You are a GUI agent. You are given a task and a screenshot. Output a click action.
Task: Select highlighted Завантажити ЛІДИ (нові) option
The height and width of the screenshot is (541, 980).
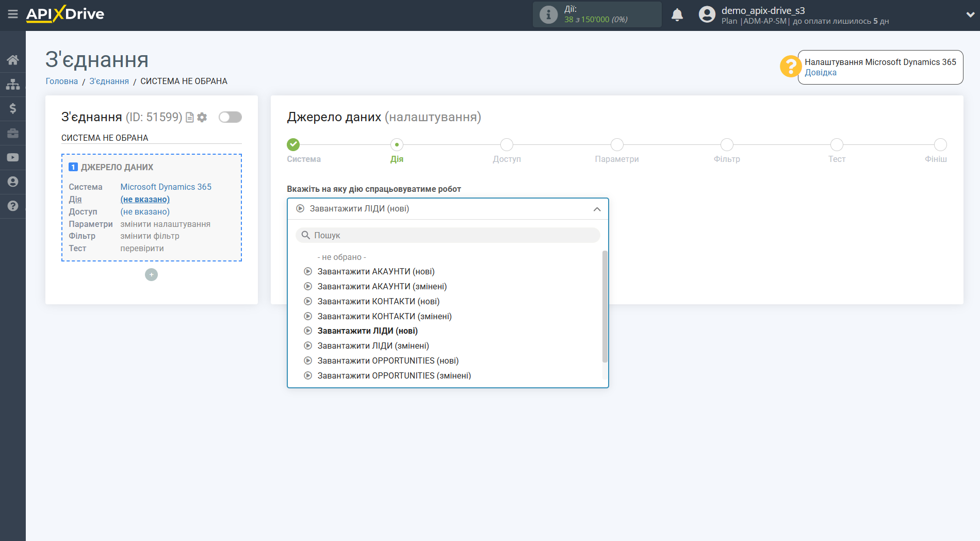(x=367, y=331)
